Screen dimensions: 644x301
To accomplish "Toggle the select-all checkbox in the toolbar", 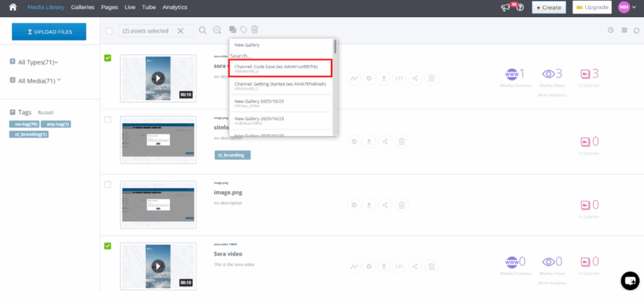I will 109,31.
